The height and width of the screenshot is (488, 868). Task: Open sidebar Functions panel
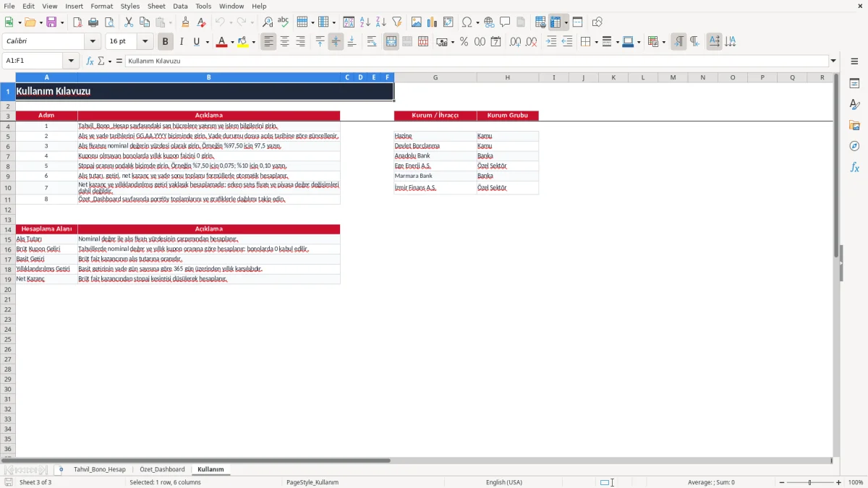(854, 168)
